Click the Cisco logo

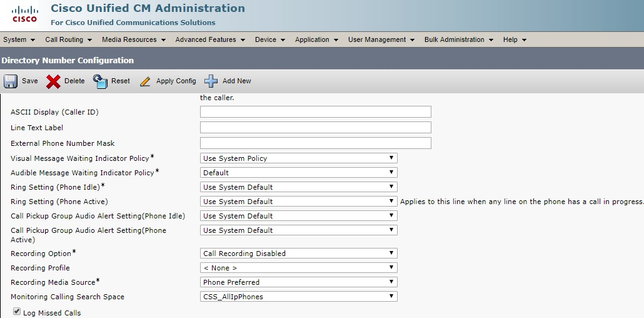[24, 14]
